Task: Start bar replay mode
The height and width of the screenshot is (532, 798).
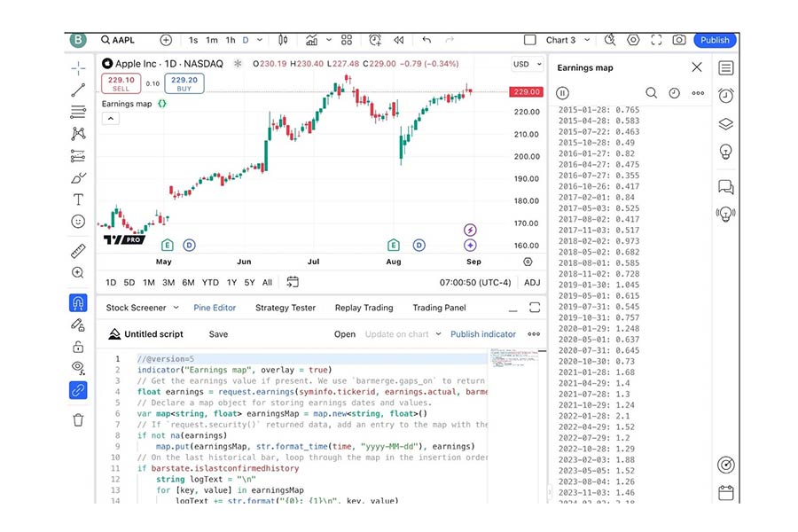Action: click(398, 40)
